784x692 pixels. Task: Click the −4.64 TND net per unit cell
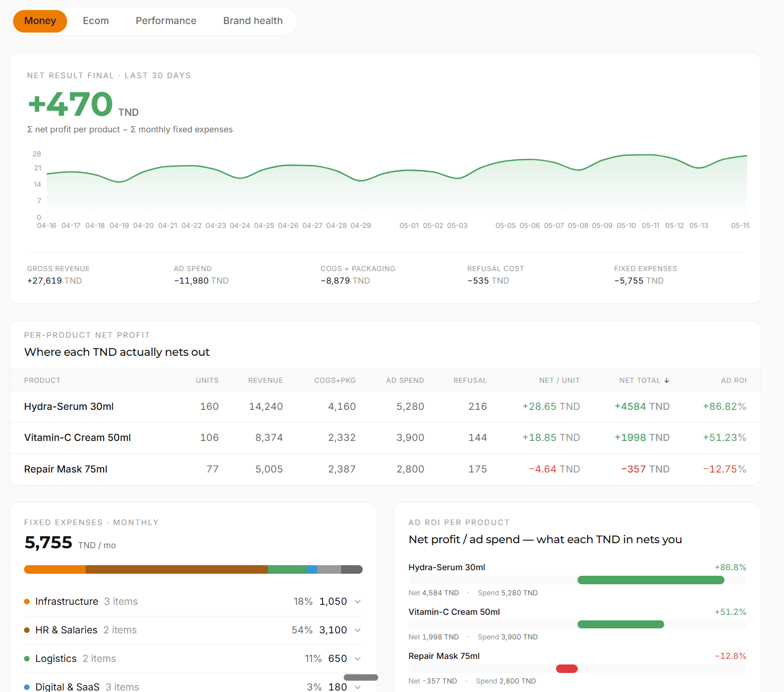click(x=554, y=469)
